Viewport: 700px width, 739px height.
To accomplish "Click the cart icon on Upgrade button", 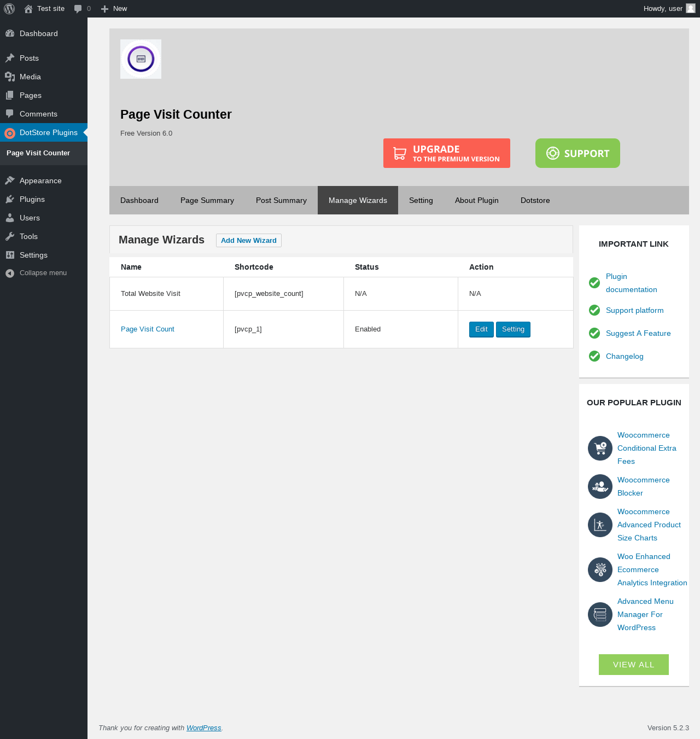I will coord(400,154).
